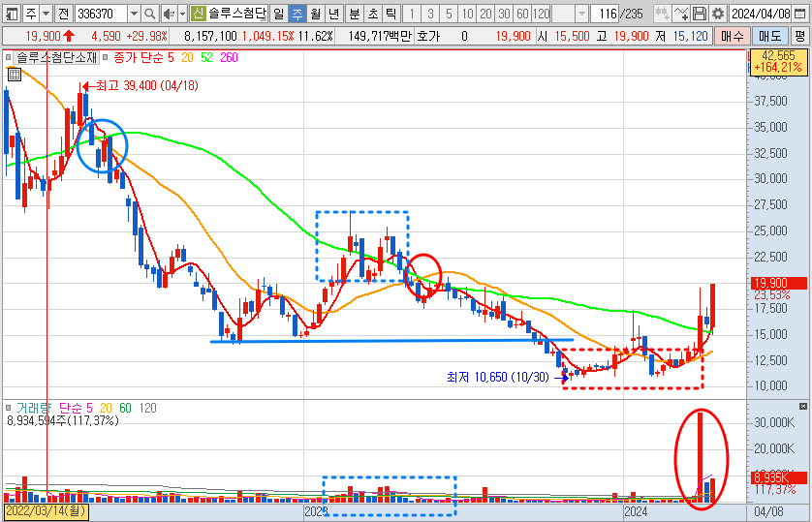Click the red up-arrow price indicator
This screenshot has height=522, width=812.
(69, 36)
